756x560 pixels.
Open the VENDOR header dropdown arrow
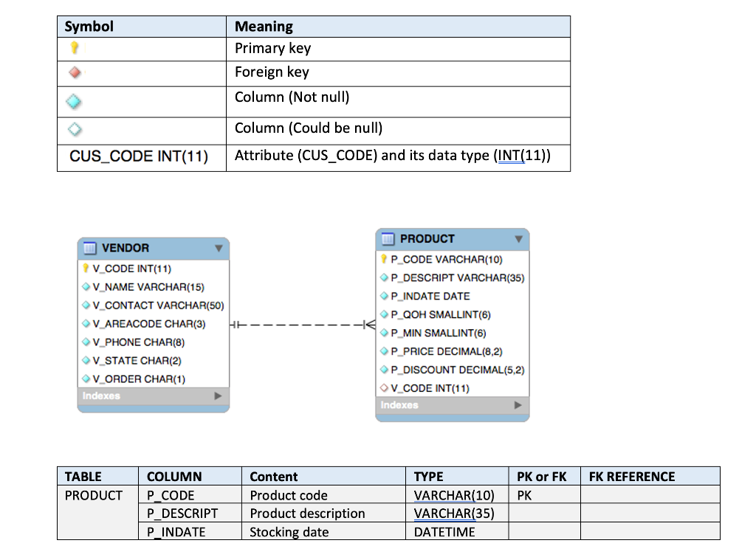(219, 249)
